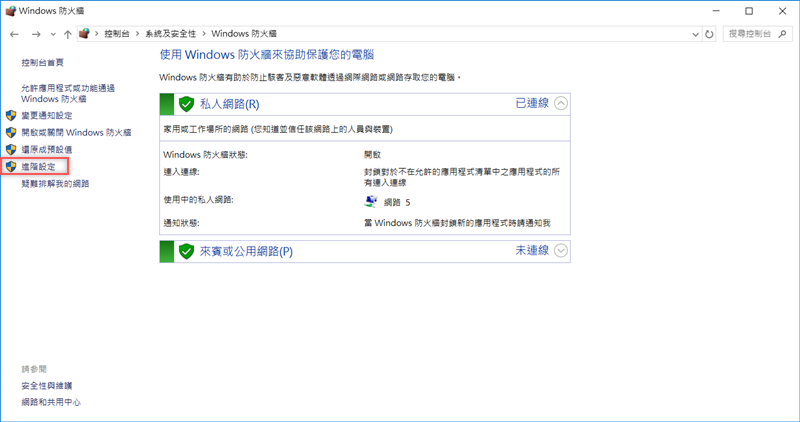
Task: Open 變更通知設定 link
Action: click(x=46, y=115)
